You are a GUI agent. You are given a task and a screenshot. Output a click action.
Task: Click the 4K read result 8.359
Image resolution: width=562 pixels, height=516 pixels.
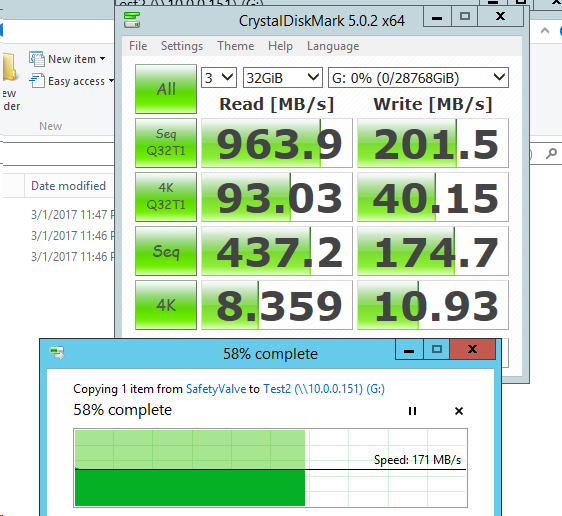(x=277, y=305)
